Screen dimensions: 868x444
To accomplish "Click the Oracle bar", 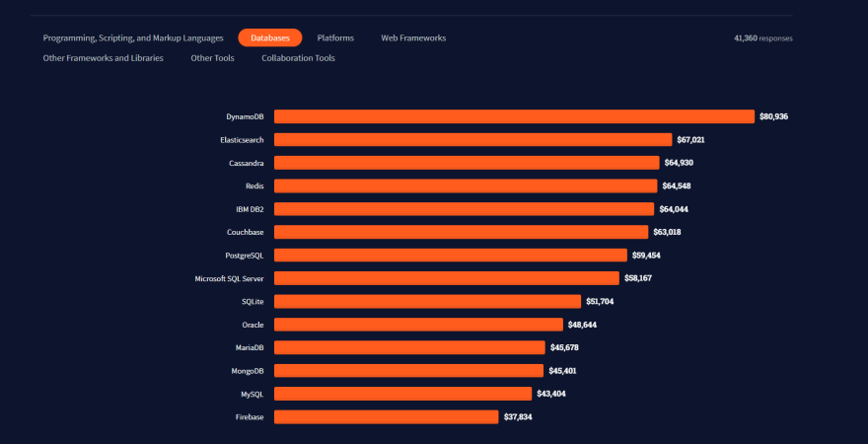I will pos(418,325).
